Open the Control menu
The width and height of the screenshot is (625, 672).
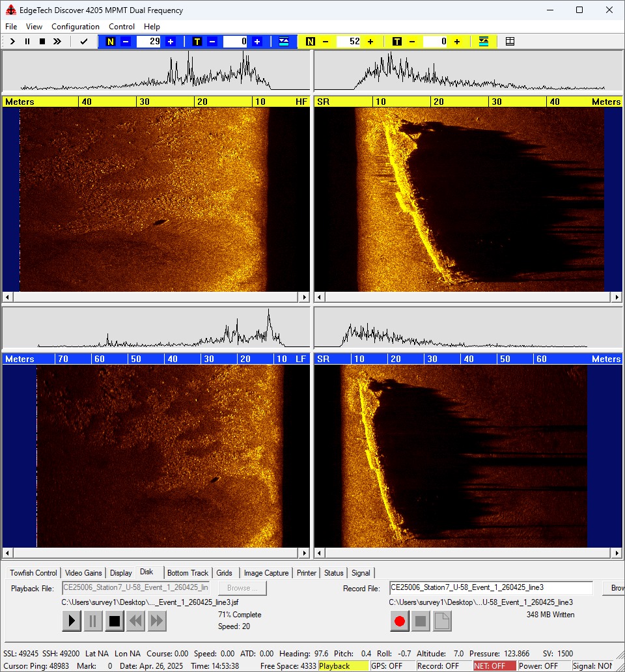point(122,27)
